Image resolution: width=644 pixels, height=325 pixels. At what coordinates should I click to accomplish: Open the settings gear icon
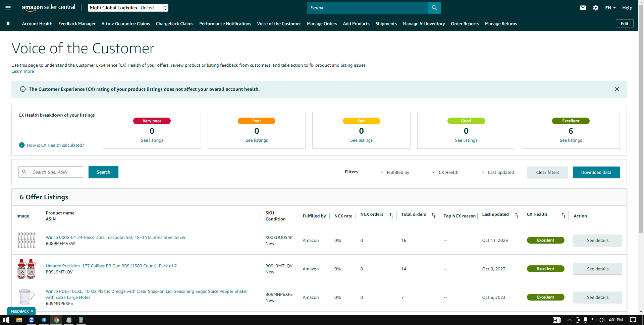[596, 8]
